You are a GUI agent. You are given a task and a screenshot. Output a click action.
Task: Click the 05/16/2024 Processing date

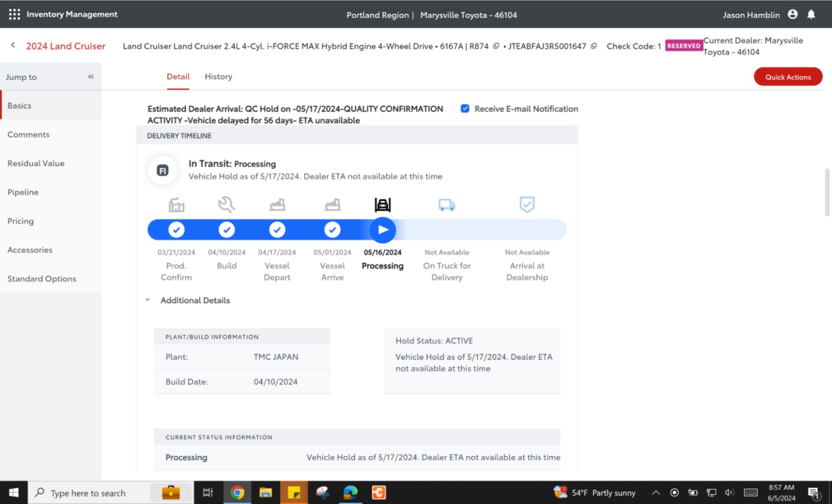(383, 253)
